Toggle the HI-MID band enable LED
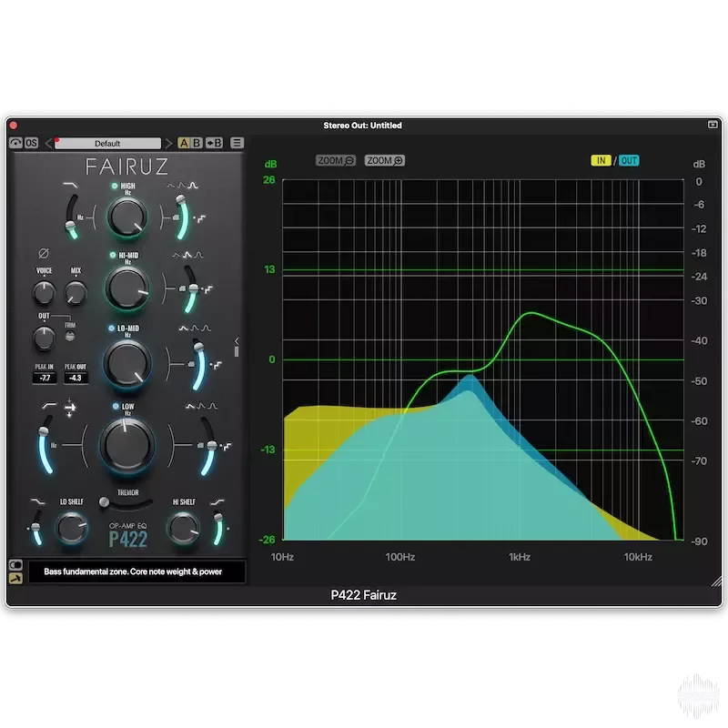Screen dimensions: 728x728 (112, 255)
